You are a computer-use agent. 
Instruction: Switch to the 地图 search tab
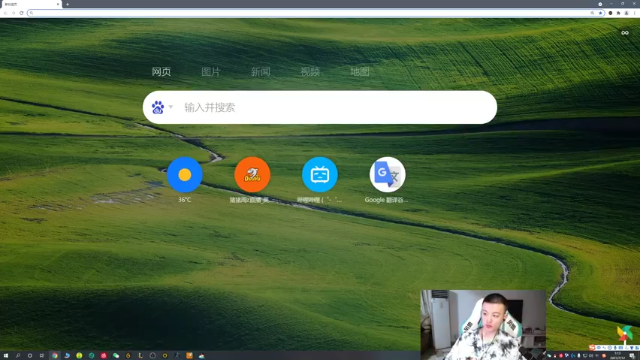[360, 72]
